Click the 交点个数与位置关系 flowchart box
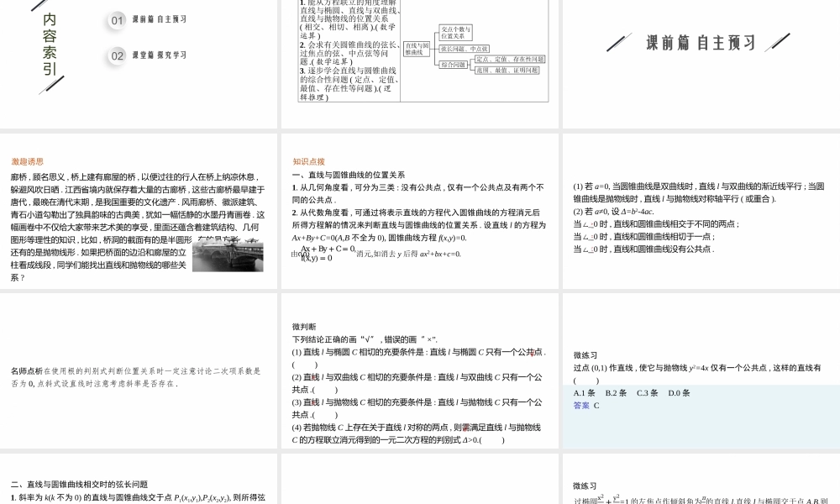840x504 pixels. [x=456, y=33]
